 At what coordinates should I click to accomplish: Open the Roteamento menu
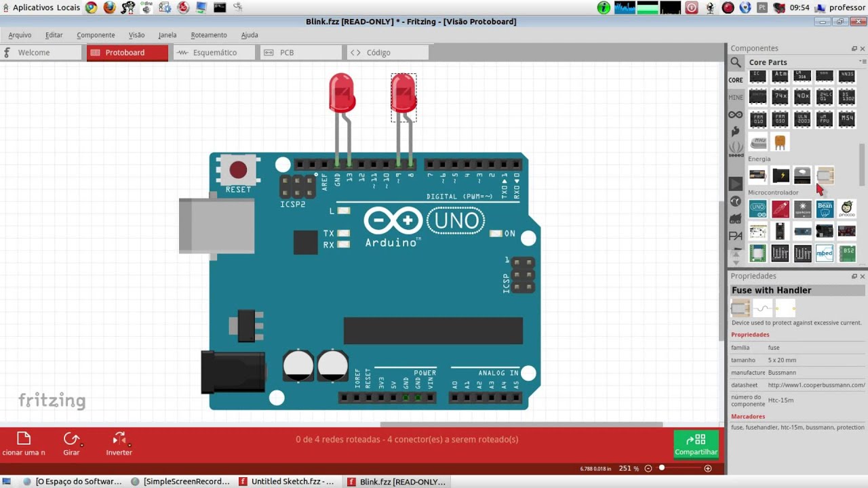click(x=209, y=35)
